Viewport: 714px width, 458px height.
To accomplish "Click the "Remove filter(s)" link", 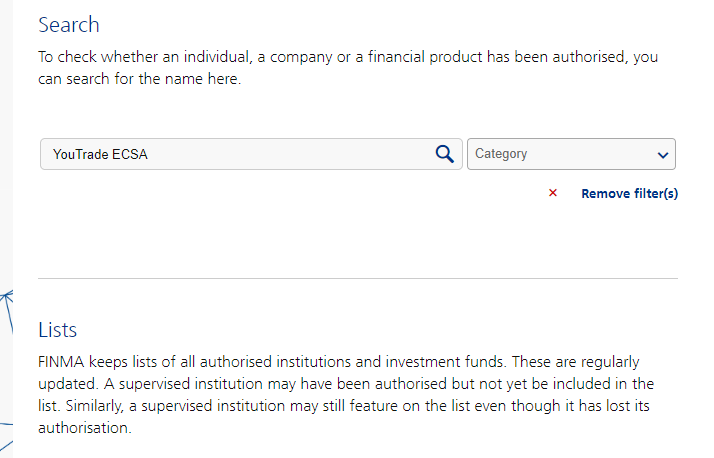I will [x=629, y=193].
